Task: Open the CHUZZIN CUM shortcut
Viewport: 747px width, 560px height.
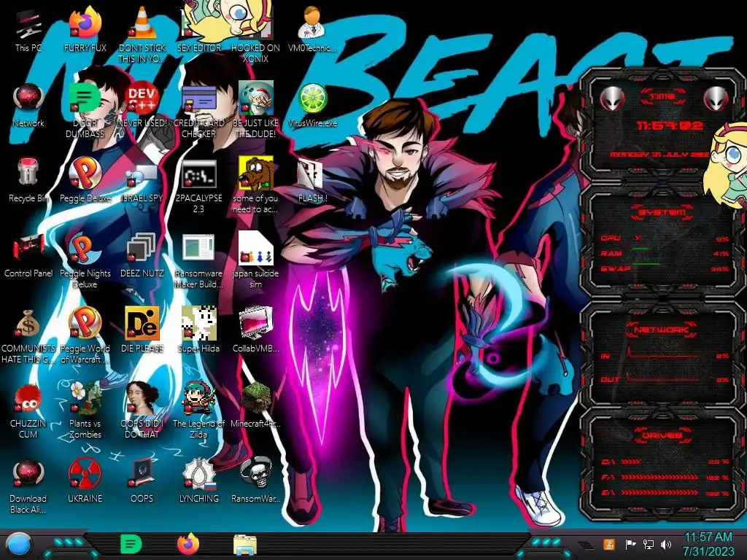Action: click(28, 411)
